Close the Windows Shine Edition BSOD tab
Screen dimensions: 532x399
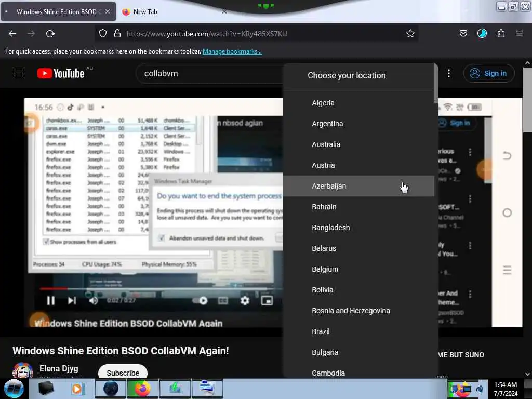[x=108, y=11]
